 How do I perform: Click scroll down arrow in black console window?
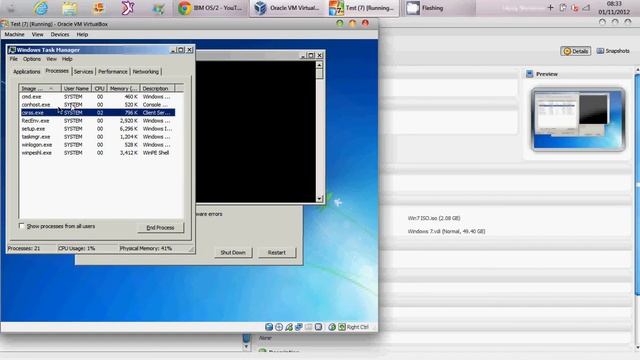click(319, 199)
